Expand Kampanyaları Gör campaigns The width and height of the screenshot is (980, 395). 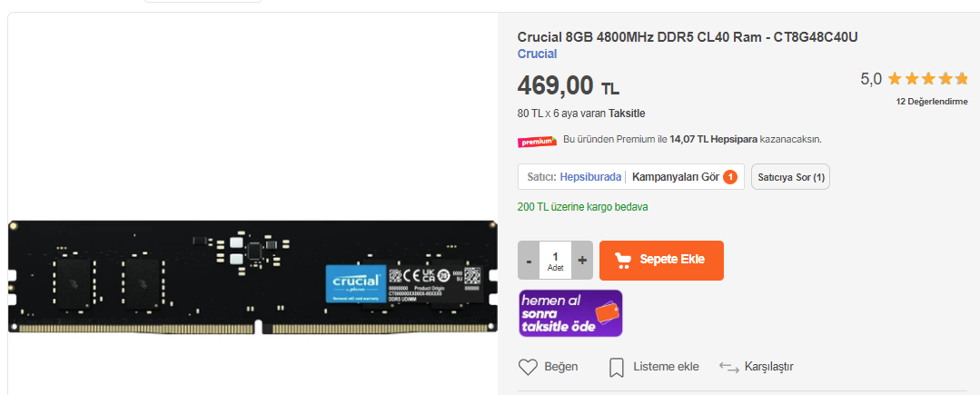(676, 177)
